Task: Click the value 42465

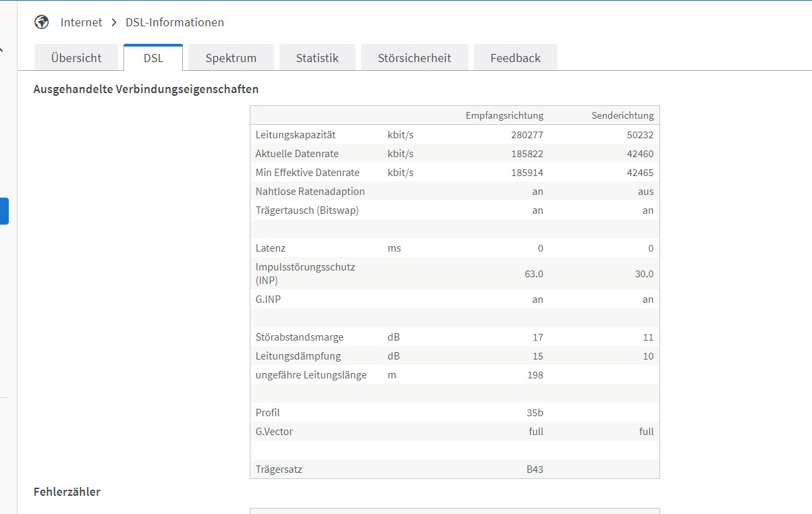Action: (x=640, y=173)
